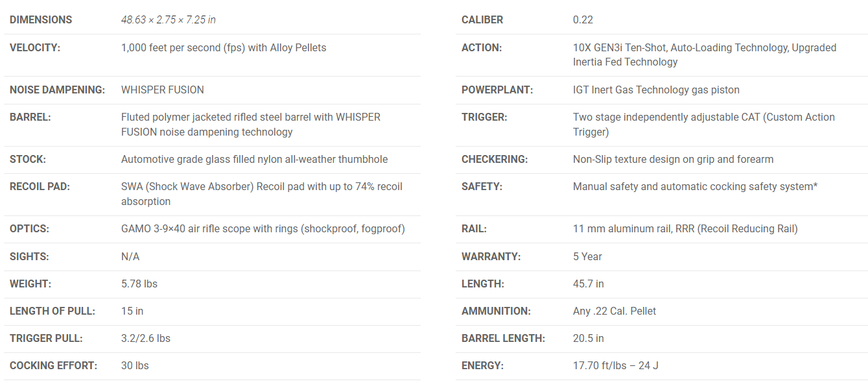868x388 pixels.
Task: Click the DIMENSIONS label
Action: point(41,20)
